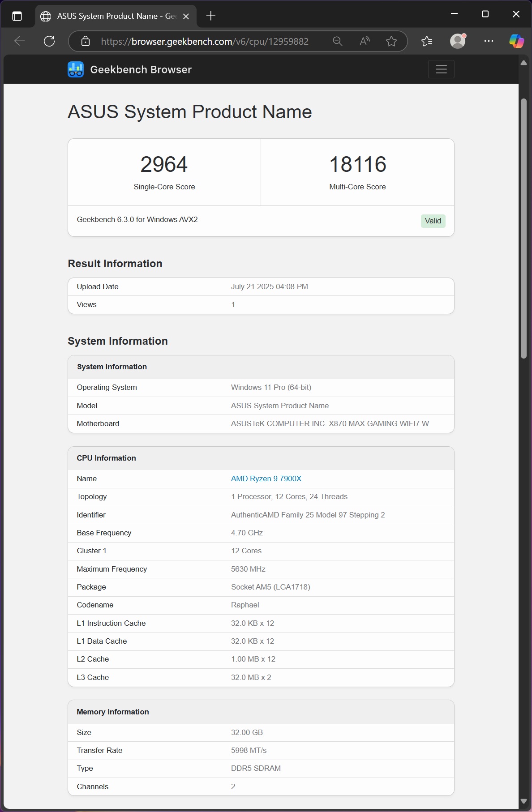Click the multi-core score 18116
Image resolution: width=532 pixels, height=812 pixels.
click(x=357, y=164)
